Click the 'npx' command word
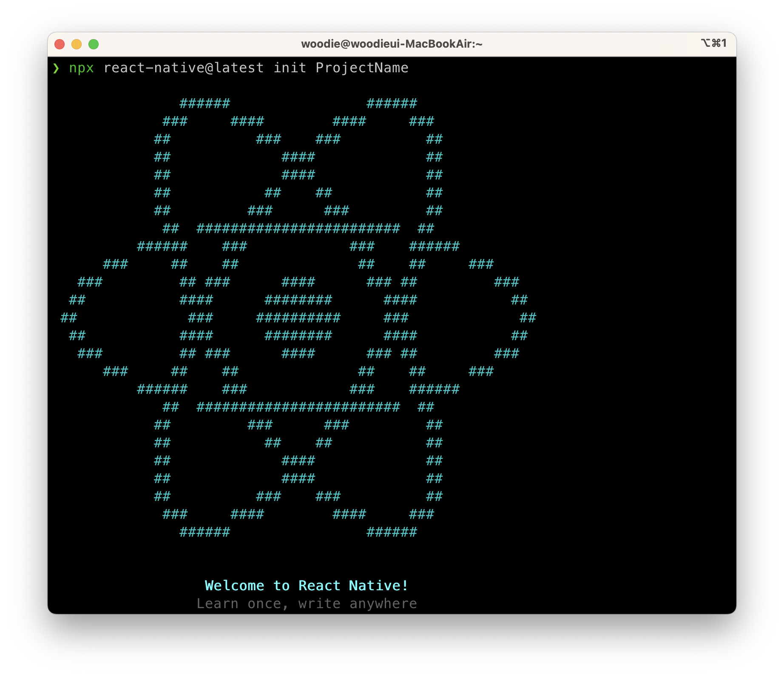The height and width of the screenshot is (677, 784). [x=81, y=68]
